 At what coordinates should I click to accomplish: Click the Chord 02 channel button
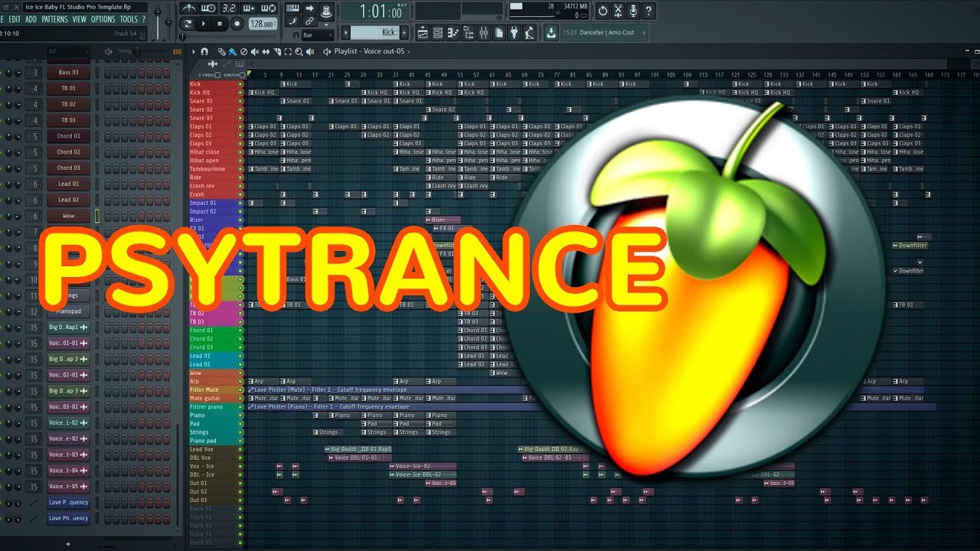(x=68, y=152)
